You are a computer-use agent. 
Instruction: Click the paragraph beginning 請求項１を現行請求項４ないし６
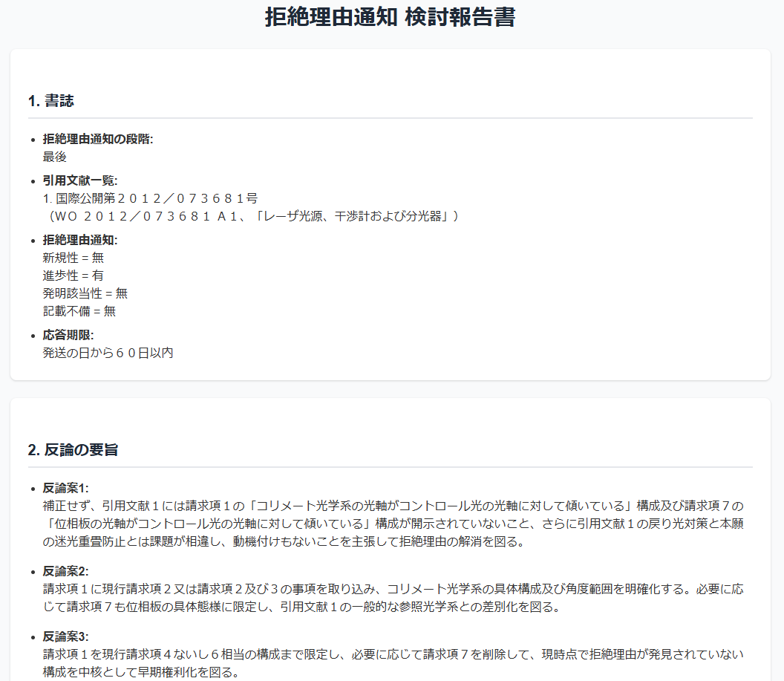pos(393,663)
